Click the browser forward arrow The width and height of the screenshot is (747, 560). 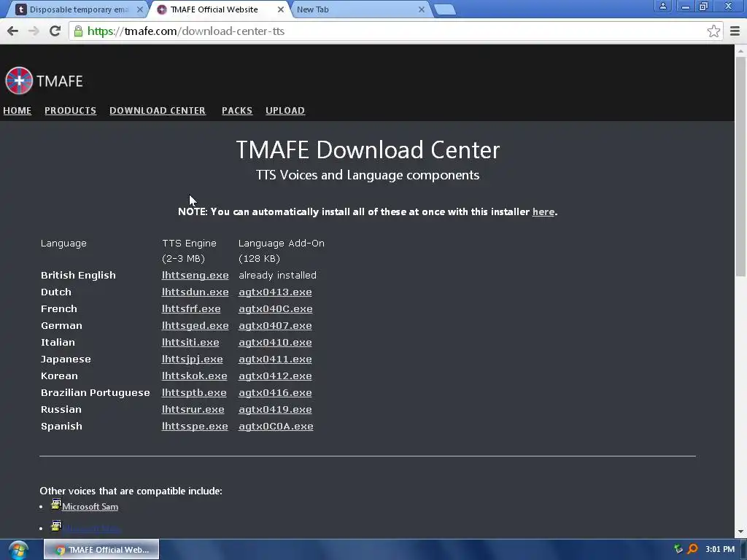(34, 31)
